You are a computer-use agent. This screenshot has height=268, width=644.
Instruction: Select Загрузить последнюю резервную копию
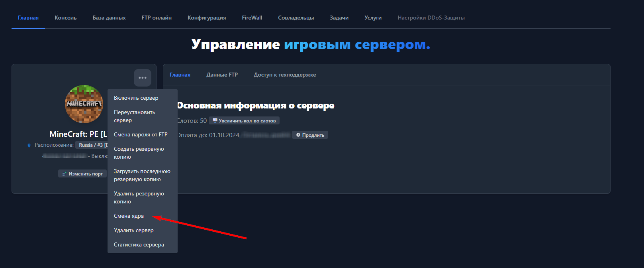tap(143, 175)
